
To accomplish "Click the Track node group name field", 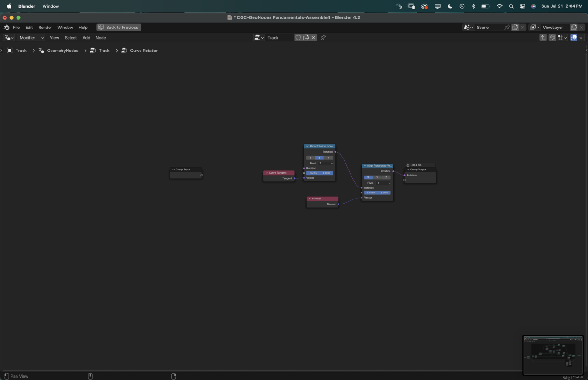I will click(x=280, y=38).
